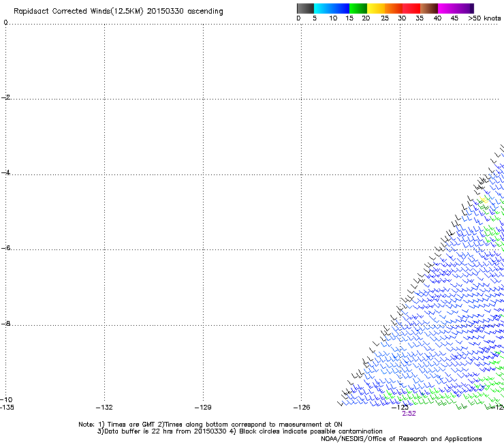Click the '45' label under the color scale
Screen dimensions: 504x443
pyautogui.click(x=454, y=18)
